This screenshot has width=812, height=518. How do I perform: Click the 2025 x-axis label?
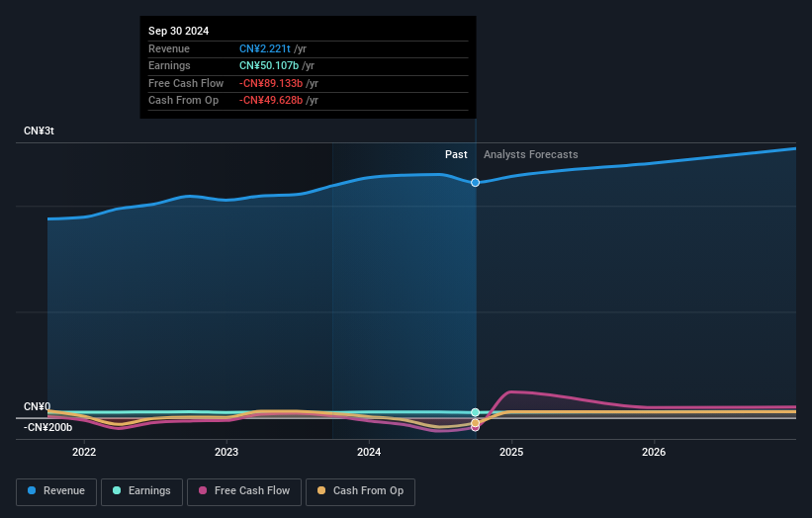511,453
